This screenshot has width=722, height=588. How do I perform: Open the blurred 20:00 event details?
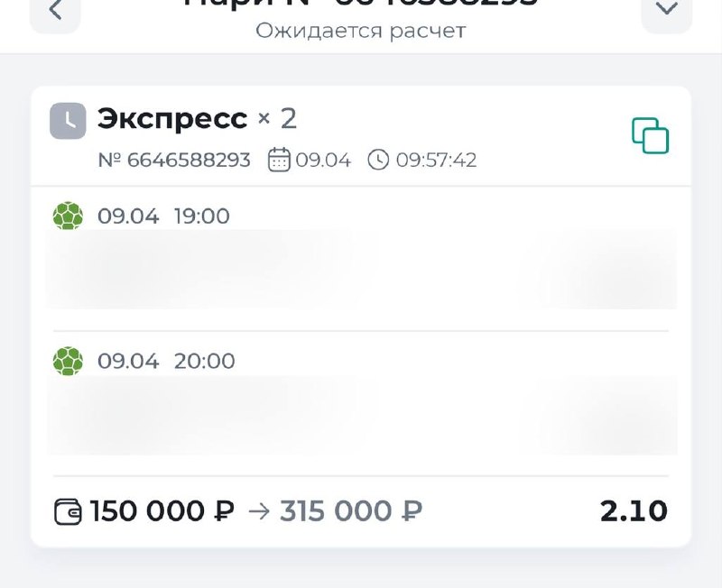(361, 415)
